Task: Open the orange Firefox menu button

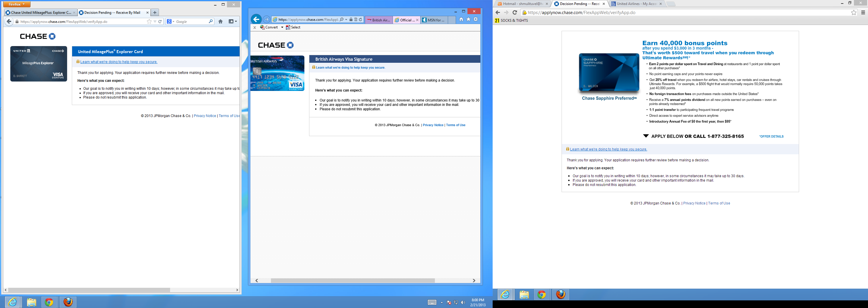Action: coord(17,4)
